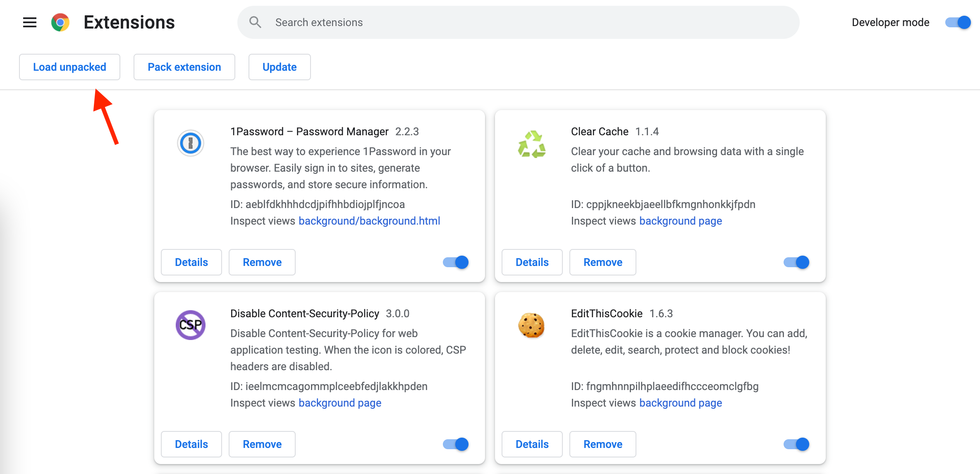
Task: Open EditThisCookie background page link
Action: 681,403
